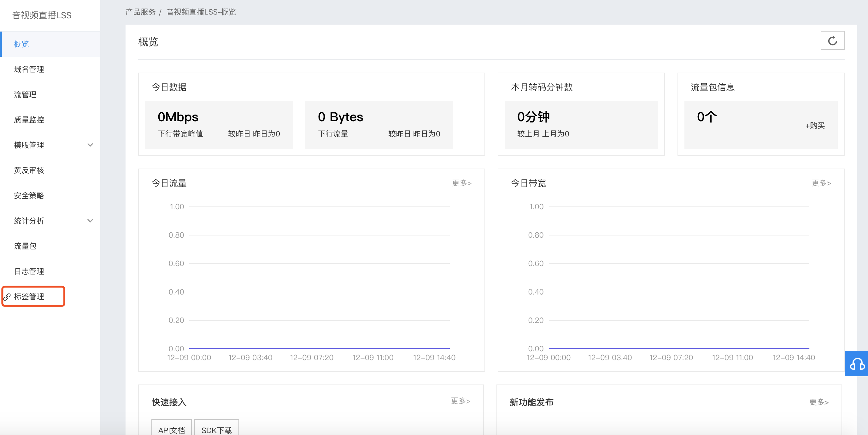
Task: Click 更多> in the 今日流量 panel
Action: (x=461, y=183)
